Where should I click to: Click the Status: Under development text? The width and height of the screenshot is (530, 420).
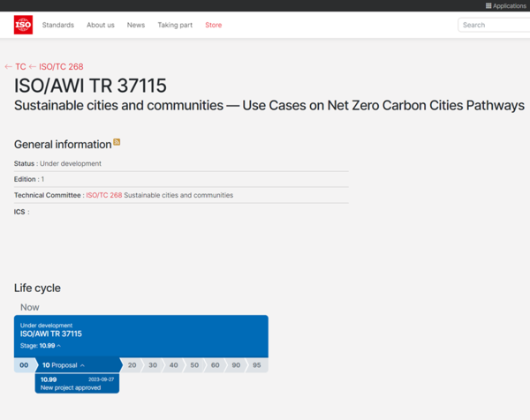pos(57,163)
